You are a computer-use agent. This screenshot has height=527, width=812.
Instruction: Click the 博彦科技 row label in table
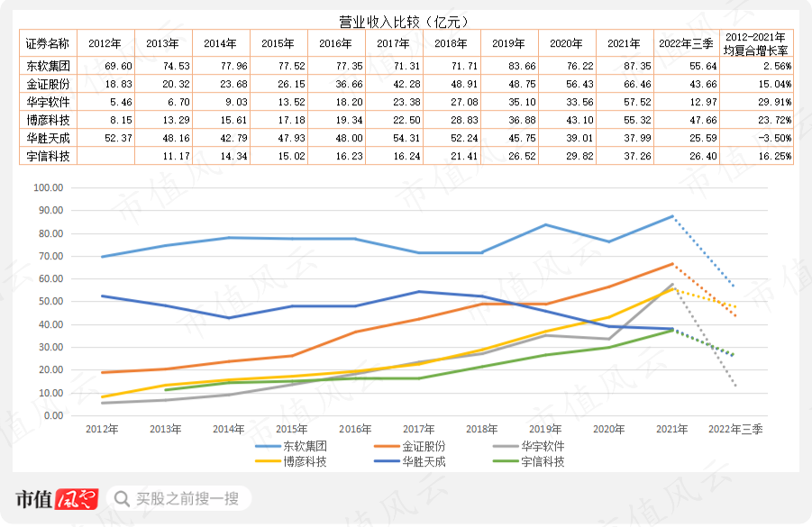(x=48, y=120)
